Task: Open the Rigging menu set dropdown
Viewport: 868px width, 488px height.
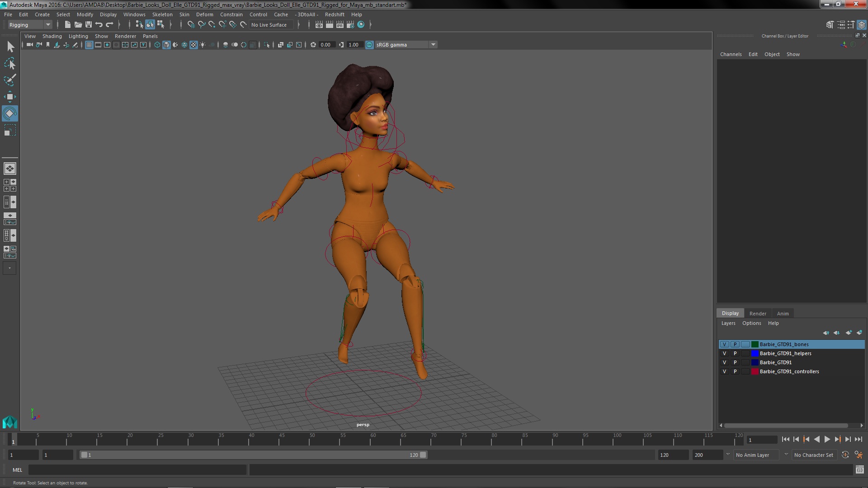Action: point(30,25)
